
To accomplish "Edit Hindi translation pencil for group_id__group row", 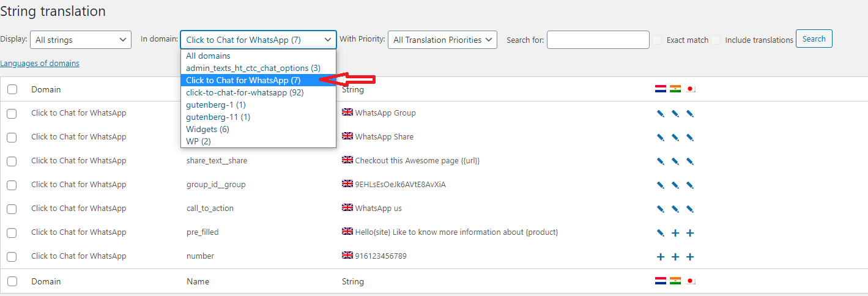I will pyautogui.click(x=675, y=185).
